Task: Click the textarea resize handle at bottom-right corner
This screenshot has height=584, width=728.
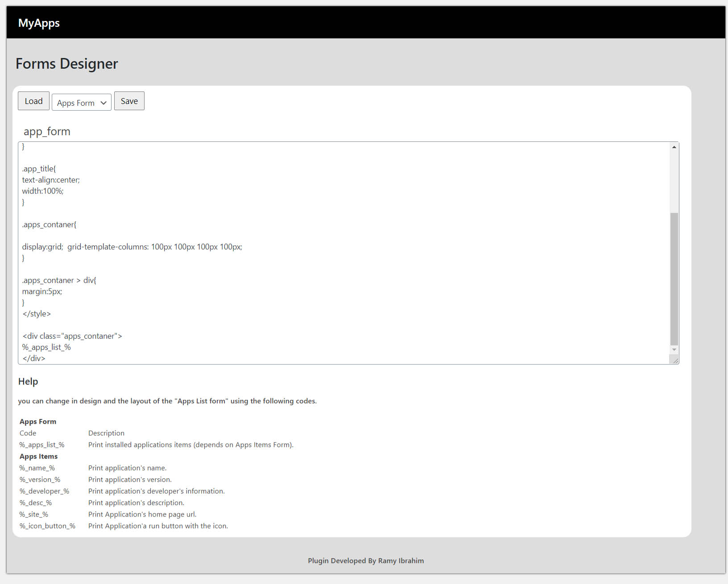Action: point(675,360)
